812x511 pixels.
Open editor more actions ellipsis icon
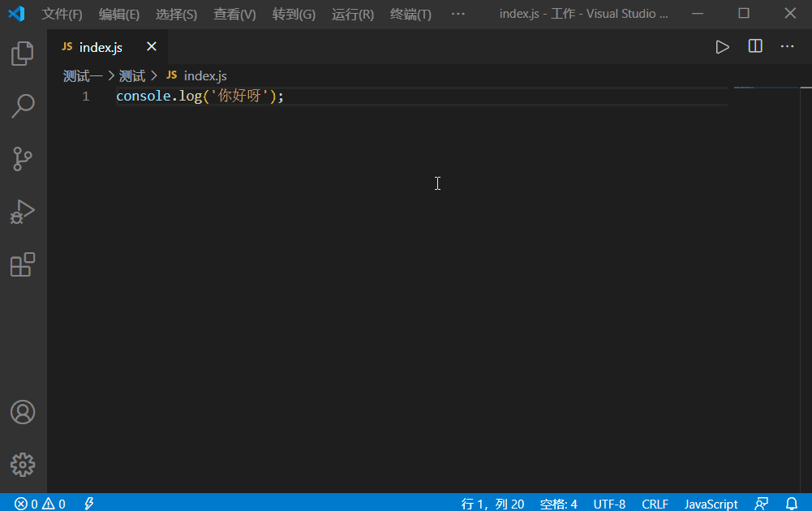786,46
